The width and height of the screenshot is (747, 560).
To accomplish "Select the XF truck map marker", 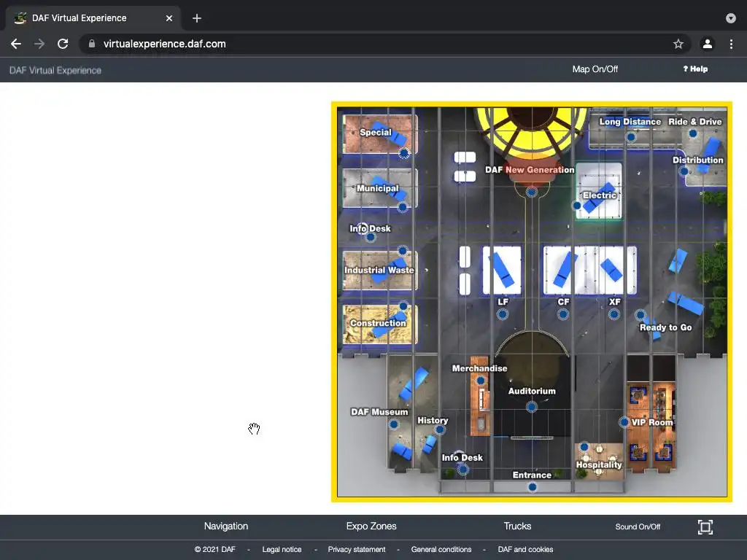I will [614, 314].
